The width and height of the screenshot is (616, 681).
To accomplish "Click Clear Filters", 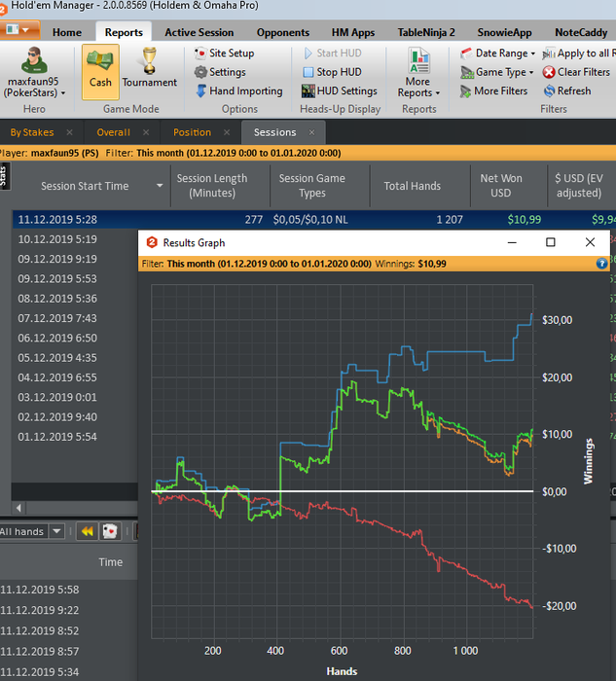I will pyautogui.click(x=576, y=72).
